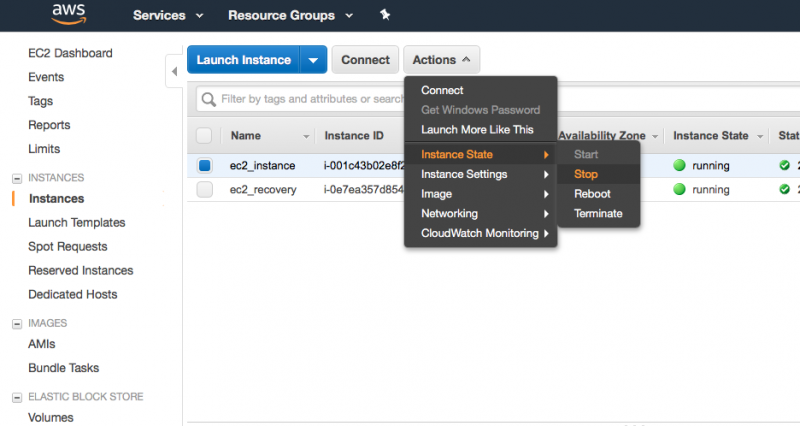Click the pin shortcut icon in header
800x426 pixels.
pyautogui.click(x=385, y=16)
